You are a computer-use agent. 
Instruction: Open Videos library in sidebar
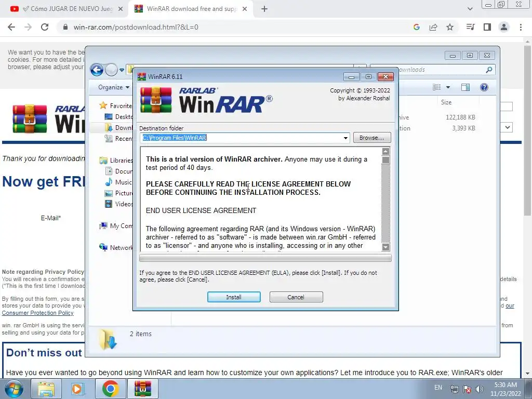(x=119, y=204)
